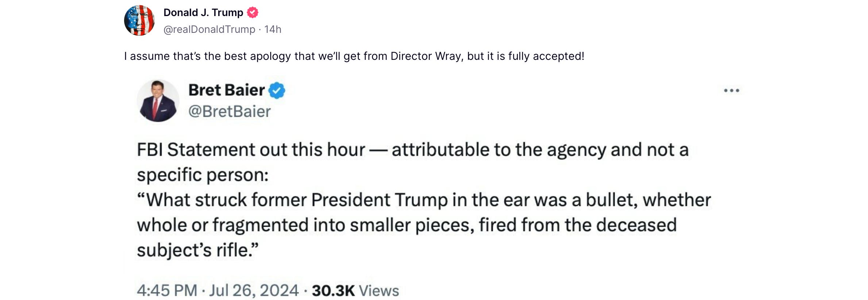This screenshot has width=868, height=300.
Task: Click the @realDonaldTrump handle
Action: pos(209,30)
